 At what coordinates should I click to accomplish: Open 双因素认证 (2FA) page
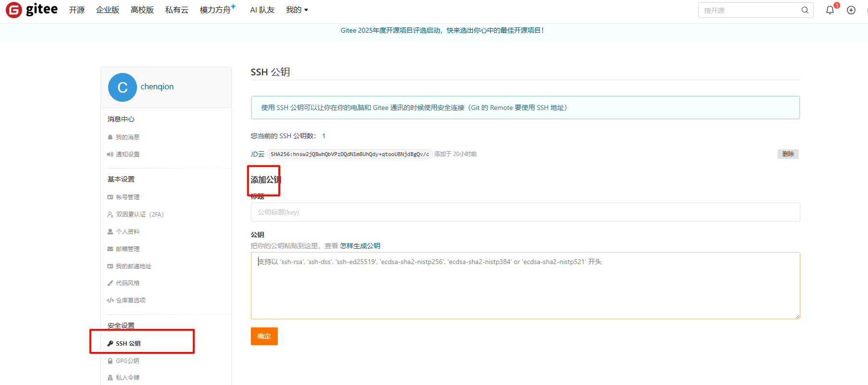point(139,215)
